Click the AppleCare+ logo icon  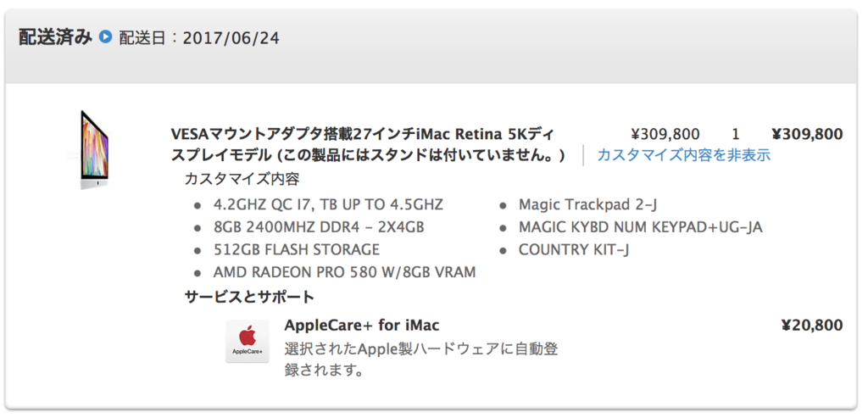[x=248, y=341]
